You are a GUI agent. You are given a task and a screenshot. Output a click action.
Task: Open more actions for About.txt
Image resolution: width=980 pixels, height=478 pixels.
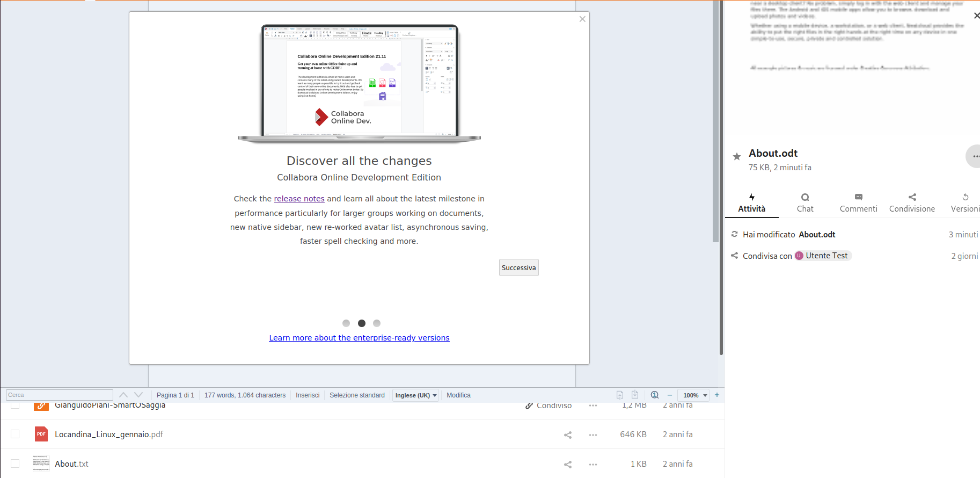[x=593, y=465]
